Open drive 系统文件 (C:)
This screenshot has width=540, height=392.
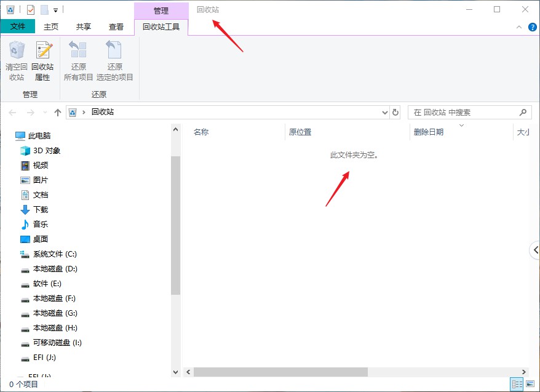point(49,254)
